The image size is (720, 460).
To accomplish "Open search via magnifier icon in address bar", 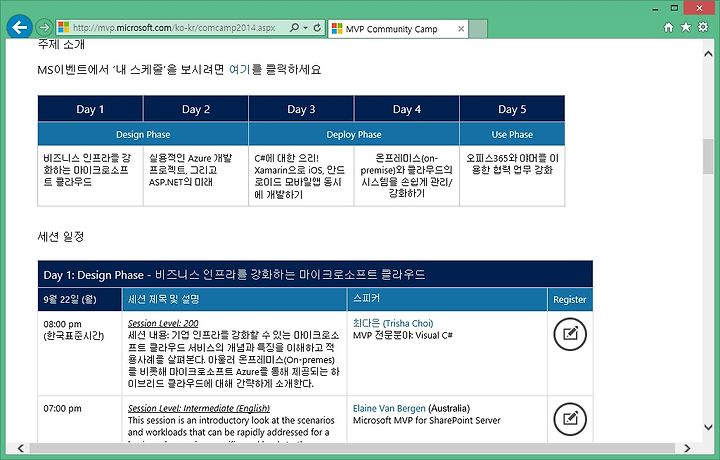I will [294, 28].
